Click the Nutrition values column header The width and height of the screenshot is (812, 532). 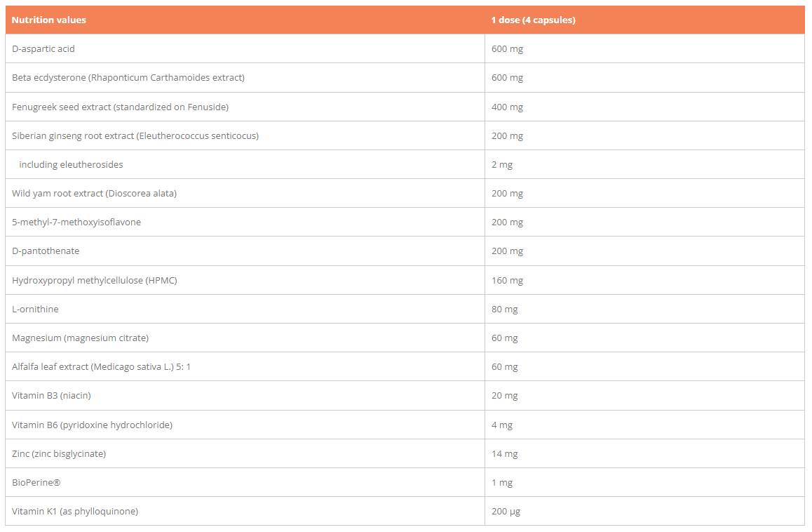(x=49, y=20)
